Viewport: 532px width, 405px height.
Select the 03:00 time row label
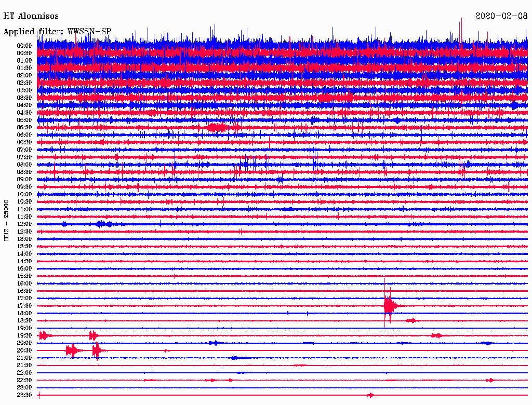tap(24, 90)
